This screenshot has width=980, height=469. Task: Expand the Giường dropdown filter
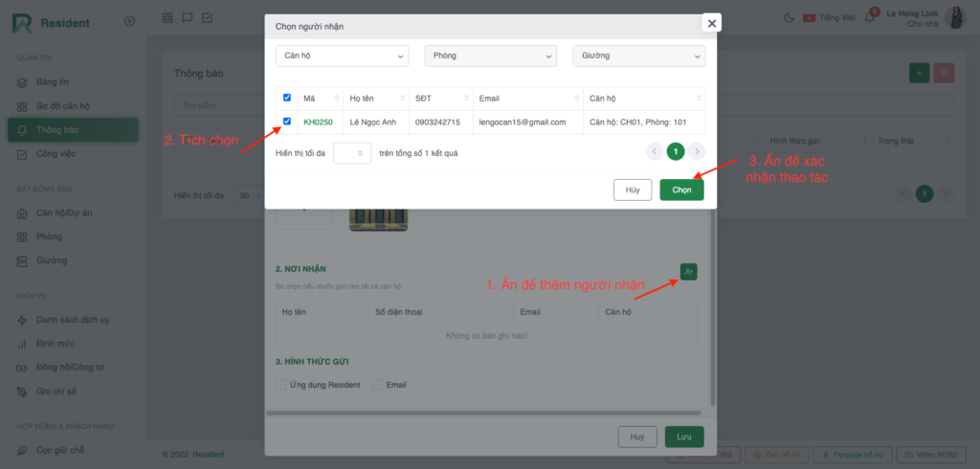click(x=638, y=56)
